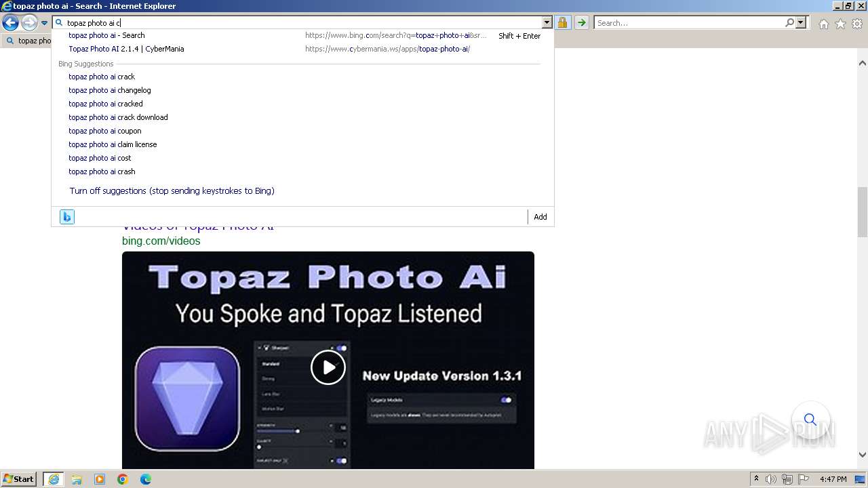The width and height of the screenshot is (868, 488).
Task: Open Favorites with the star icon
Action: (840, 24)
